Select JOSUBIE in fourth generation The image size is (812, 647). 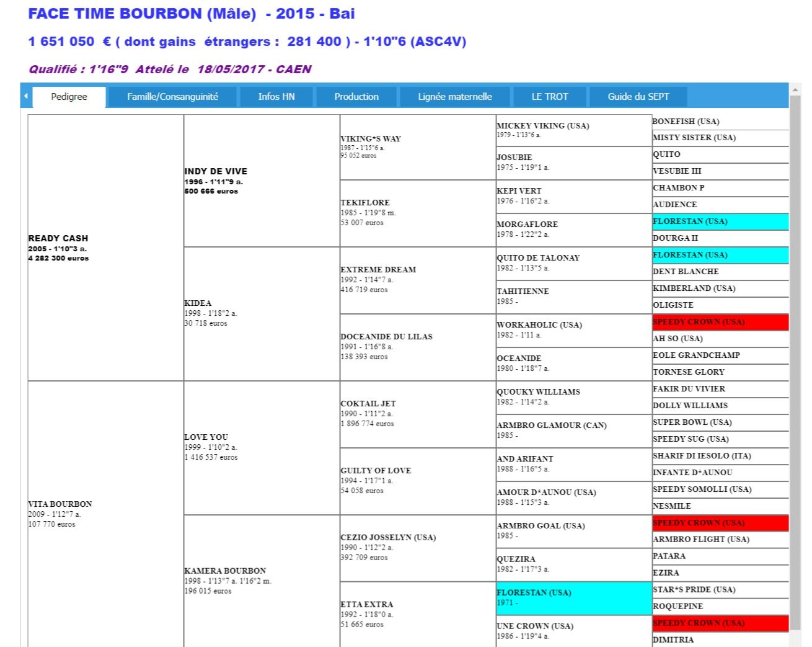(x=514, y=157)
